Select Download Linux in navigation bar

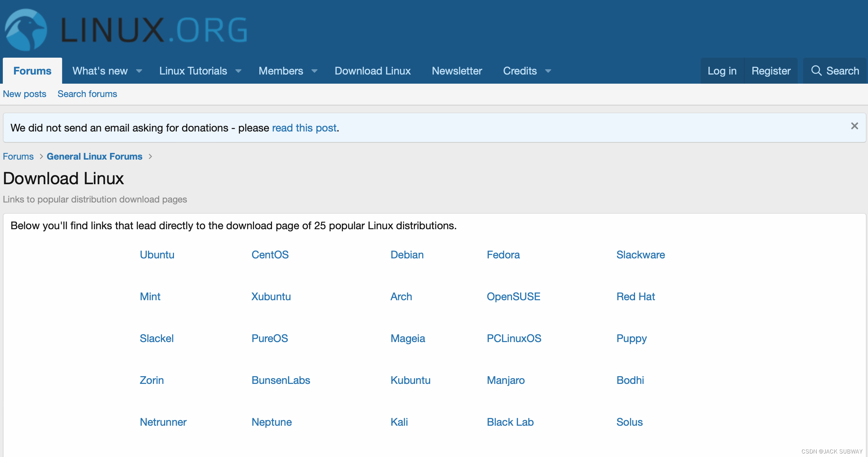(373, 71)
